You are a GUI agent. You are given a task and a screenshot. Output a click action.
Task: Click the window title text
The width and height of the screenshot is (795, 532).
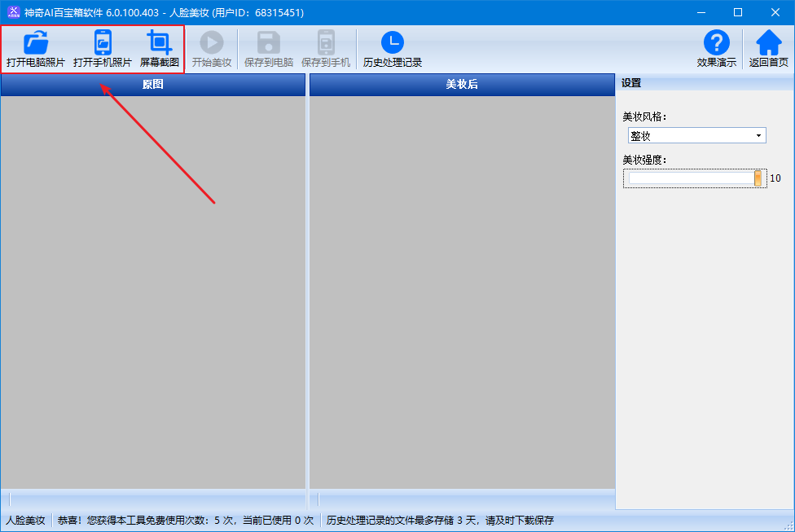(164, 13)
